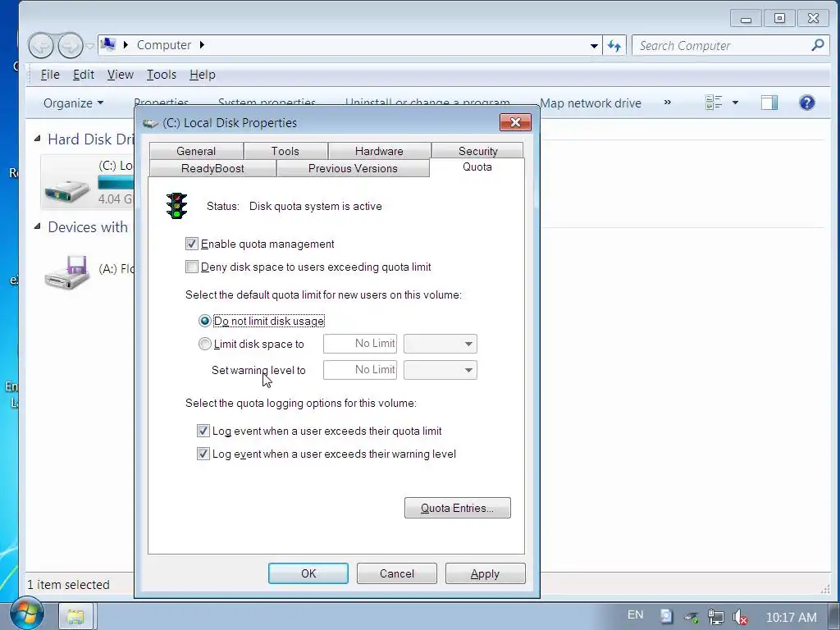The width and height of the screenshot is (840, 630).
Task: Expand the arrow after Computer in address bar
Action: [202, 45]
